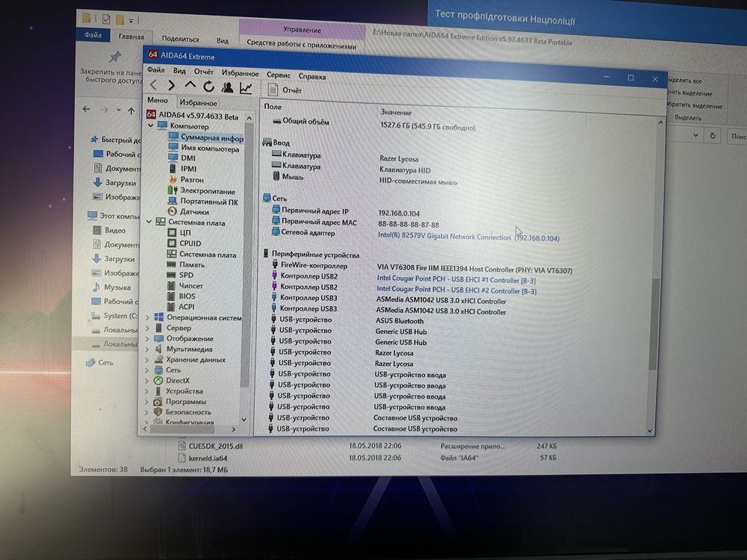Screen dimensions: 747x560
Task: Expand the Хранение данных tree node
Action: coord(146,359)
